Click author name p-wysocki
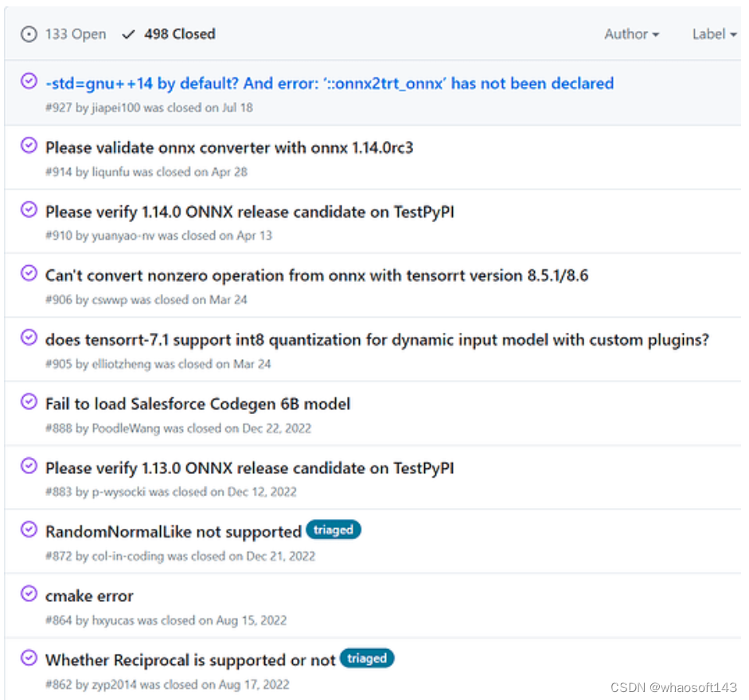Image resolution: width=749 pixels, height=700 pixels. 119,492
